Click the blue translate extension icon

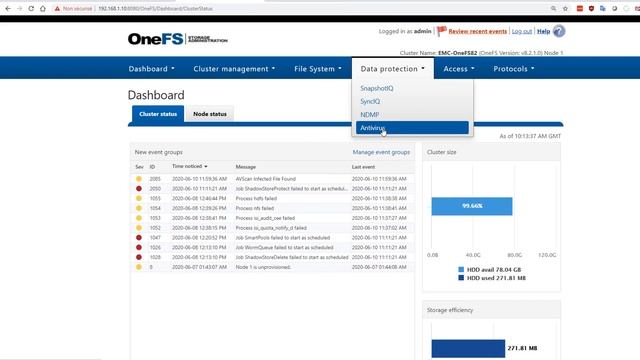pyautogui.click(x=602, y=9)
